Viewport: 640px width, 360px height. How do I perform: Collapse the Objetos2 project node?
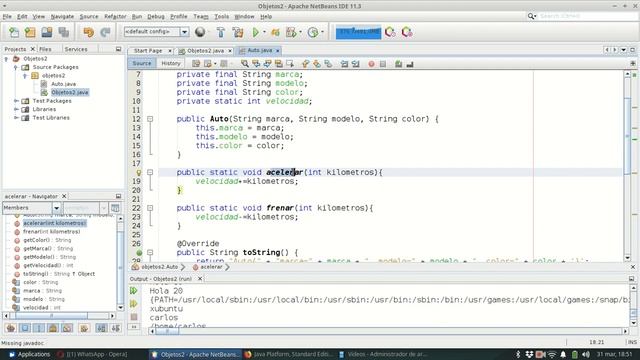[x=7, y=59]
